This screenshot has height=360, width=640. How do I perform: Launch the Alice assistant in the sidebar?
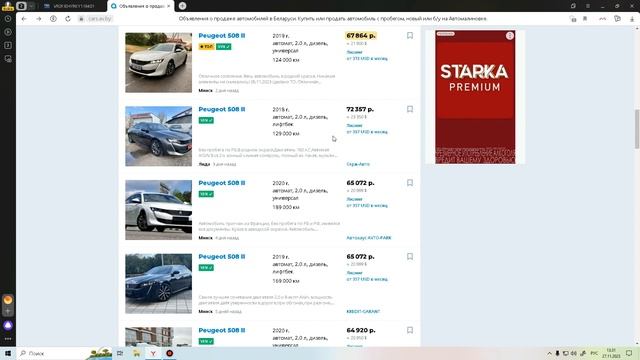pyautogui.click(x=8, y=325)
